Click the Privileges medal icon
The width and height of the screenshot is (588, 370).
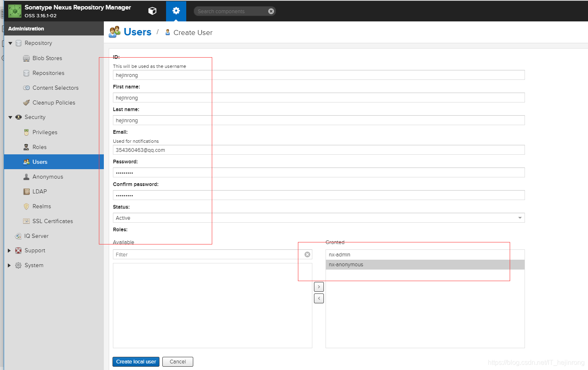(x=26, y=133)
